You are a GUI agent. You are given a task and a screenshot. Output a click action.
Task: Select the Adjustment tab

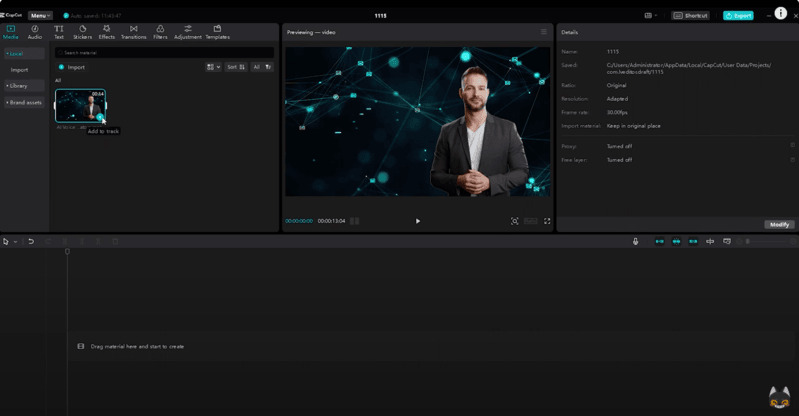188,32
